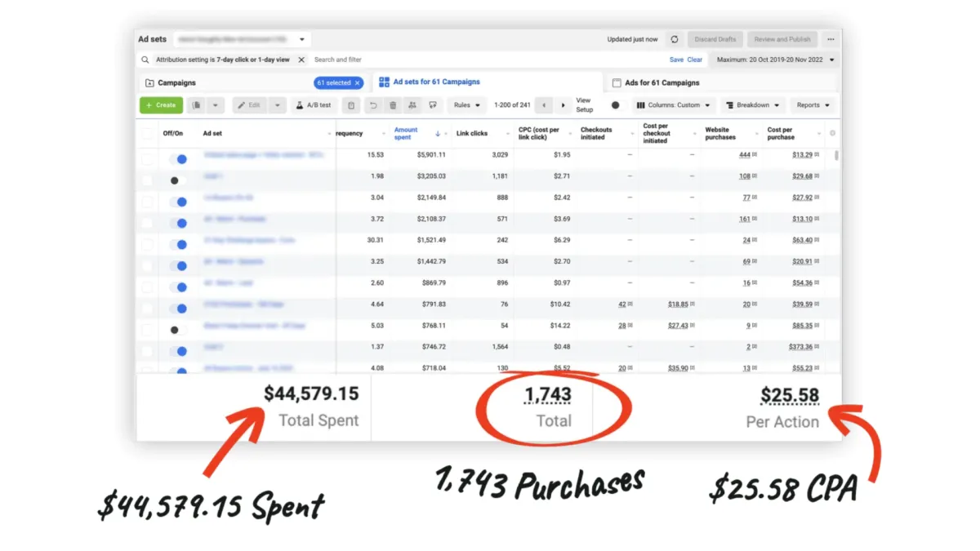Click the undo arrow icon

[373, 105]
